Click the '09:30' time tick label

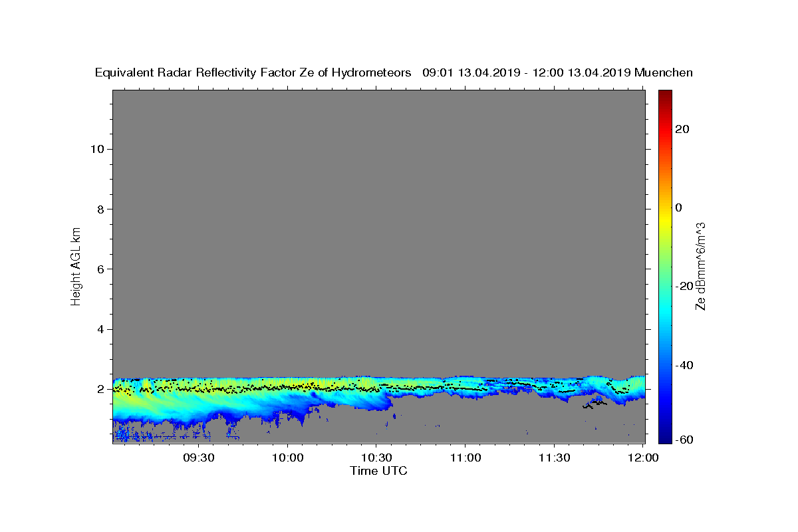(x=199, y=458)
